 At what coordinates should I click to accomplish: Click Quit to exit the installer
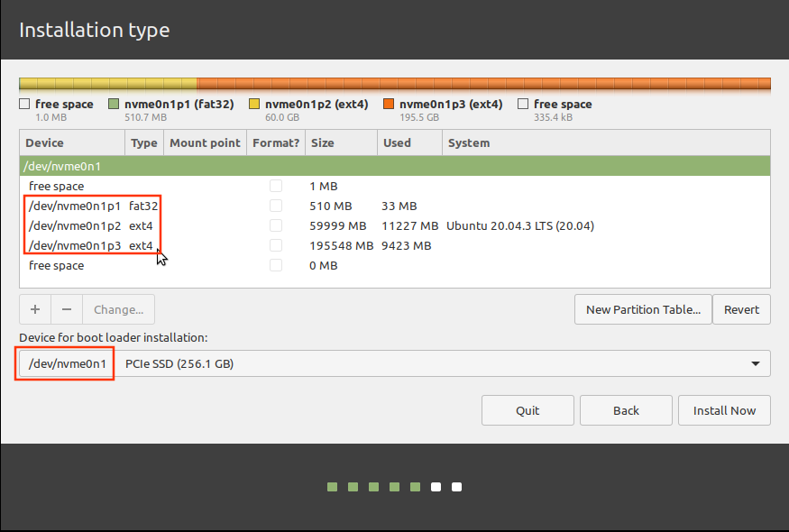point(528,410)
